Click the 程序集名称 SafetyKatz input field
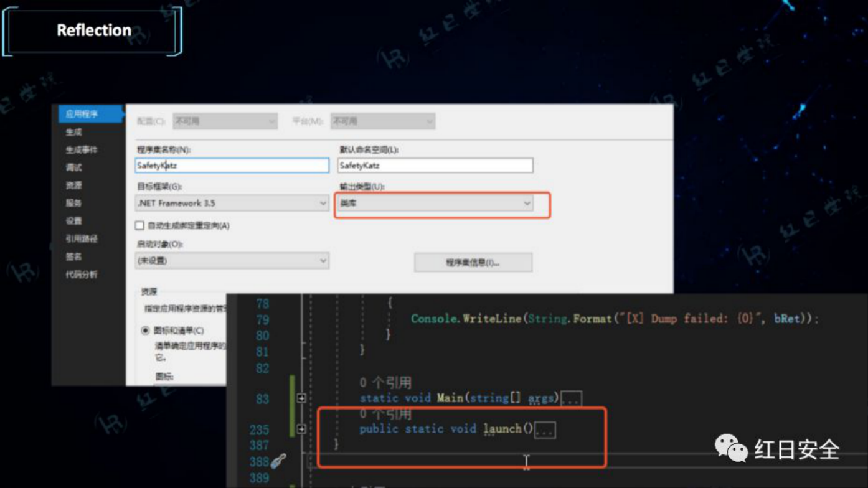The width and height of the screenshot is (868, 488). pos(232,166)
